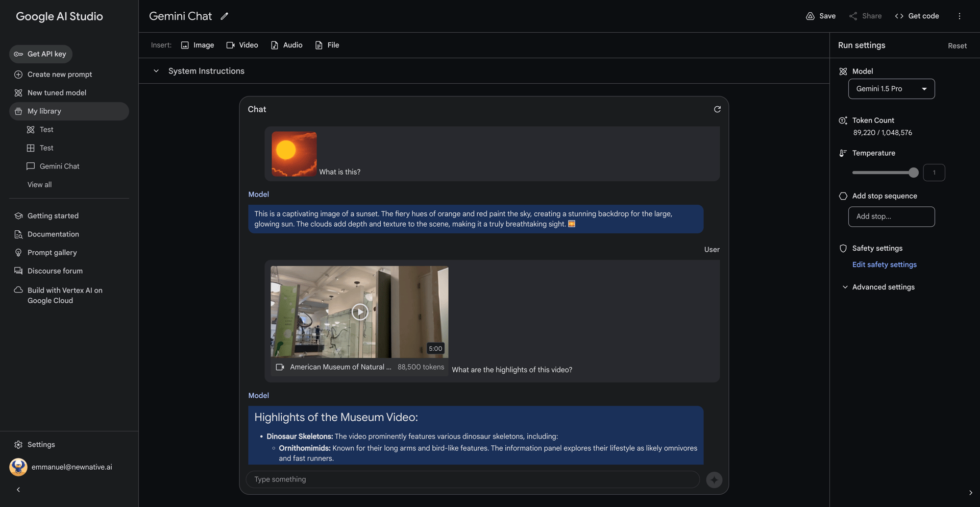Click the edit pencil beside Gemini Chat title
The image size is (980, 507).
[x=224, y=16]
